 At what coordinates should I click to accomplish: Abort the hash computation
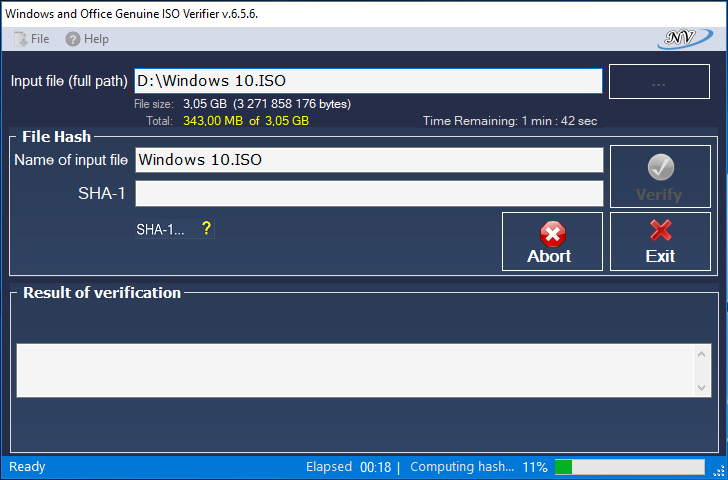tap(552, 241)
